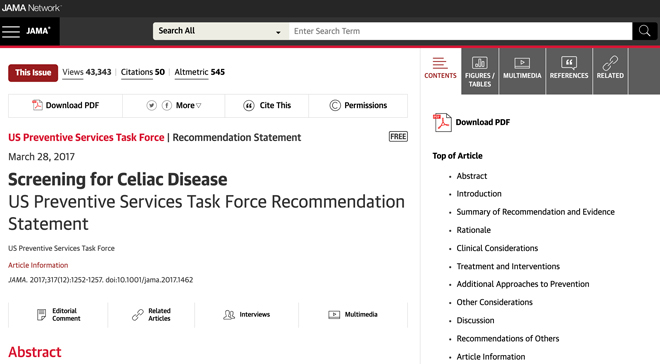Expand the Article Information link
660x364 pixels.
(x=38, y=265)
